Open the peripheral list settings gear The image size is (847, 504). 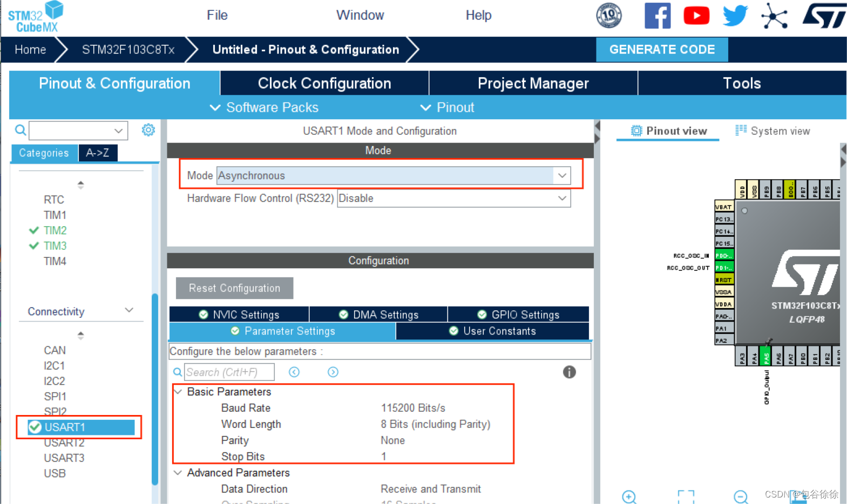pyautogui.click(x=148, y=130)
